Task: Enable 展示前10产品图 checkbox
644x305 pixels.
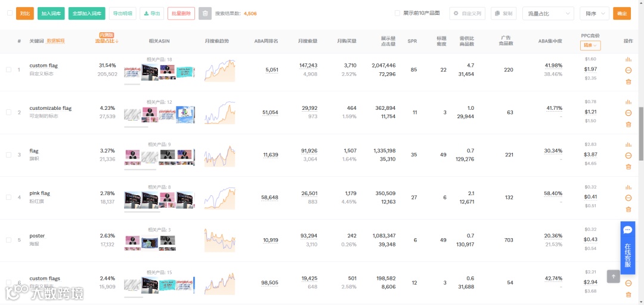Action: point(397,13)
